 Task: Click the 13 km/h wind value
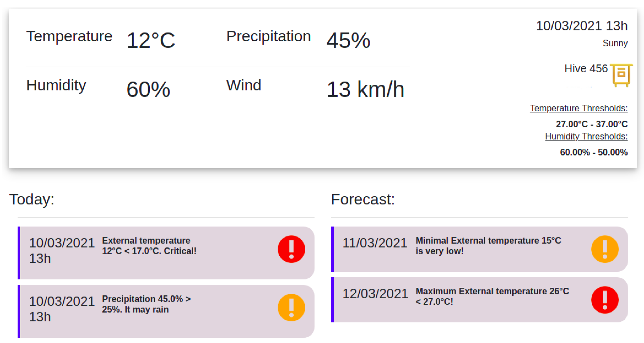point(365,90)
